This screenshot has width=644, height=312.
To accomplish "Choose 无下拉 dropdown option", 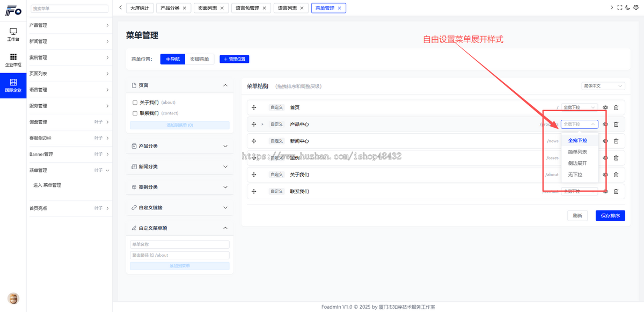I will click(580, 175).
